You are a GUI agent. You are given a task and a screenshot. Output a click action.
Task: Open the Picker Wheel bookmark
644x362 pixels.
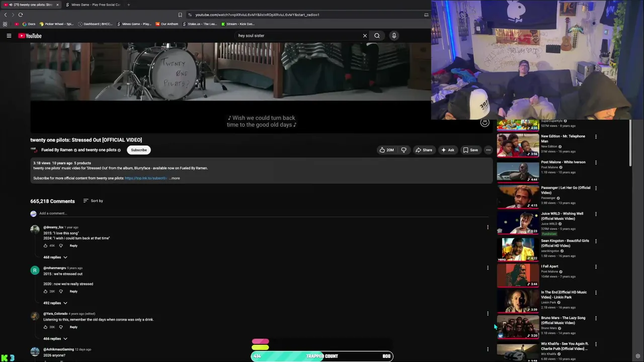coord(56,24)
